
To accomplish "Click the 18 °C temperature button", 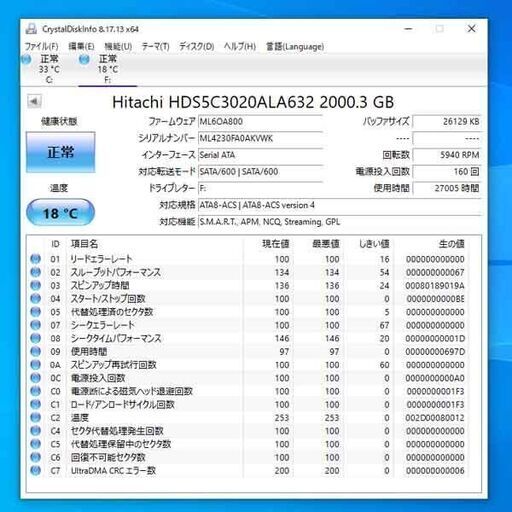I will (x=60, y=213).
